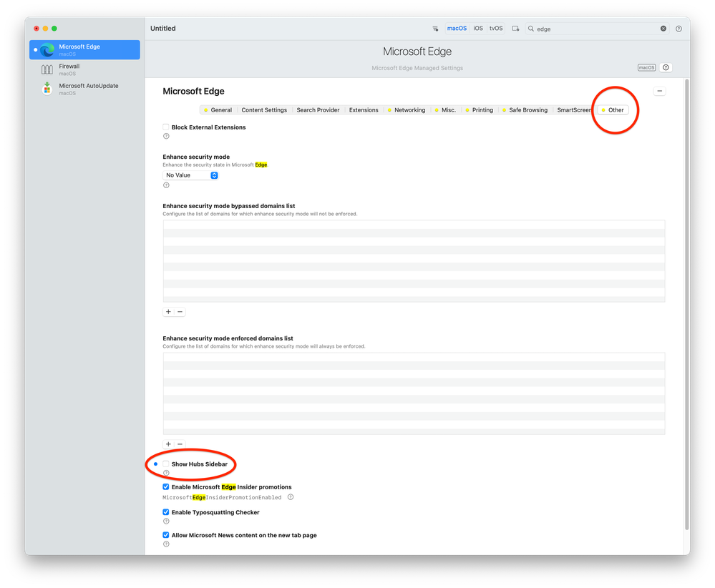715x588 pixels.
Task: Open info icon under Enhance security mode
Action: click(x=166, y=185)
